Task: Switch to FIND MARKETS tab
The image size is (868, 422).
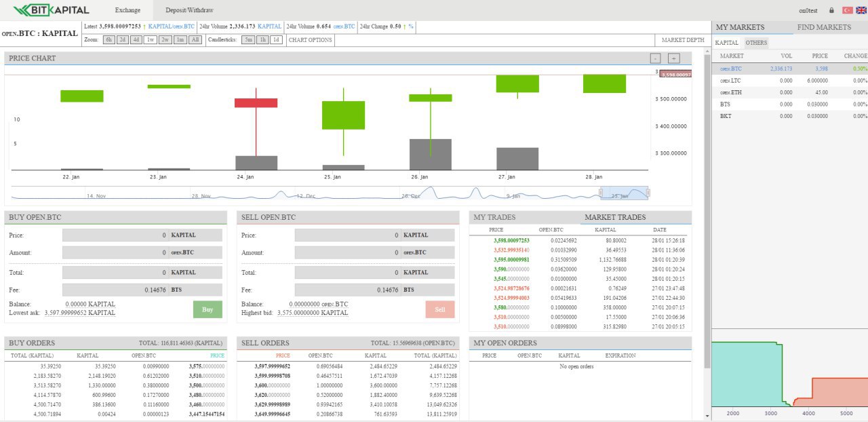Action: point(824,27)
